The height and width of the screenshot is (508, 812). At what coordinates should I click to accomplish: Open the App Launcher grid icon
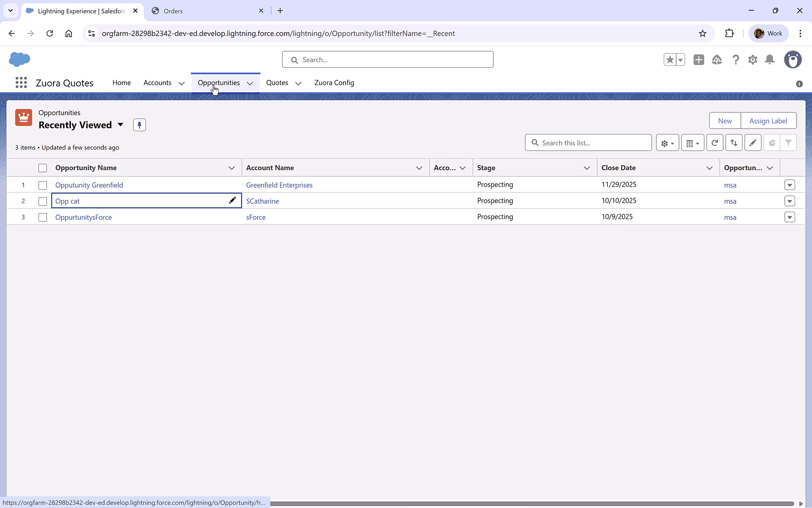[x=21, y=83]
